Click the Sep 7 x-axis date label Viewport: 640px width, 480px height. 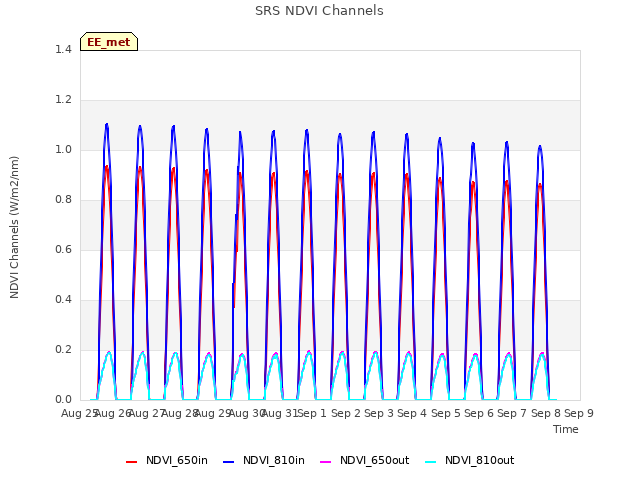coord(512,413)
